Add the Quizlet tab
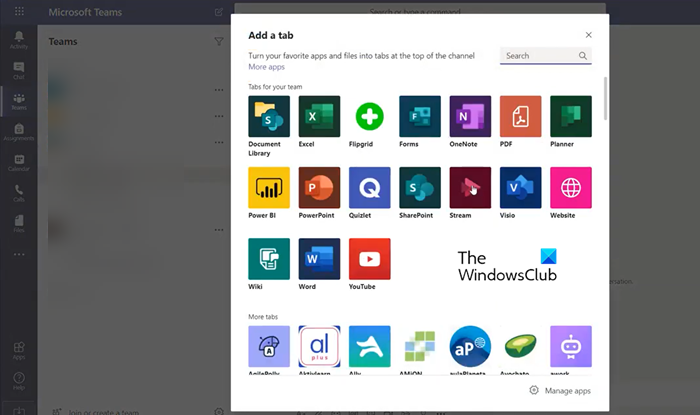Image resolution: width=700 pixels, height=415 pixels. (x=370, y=188)
